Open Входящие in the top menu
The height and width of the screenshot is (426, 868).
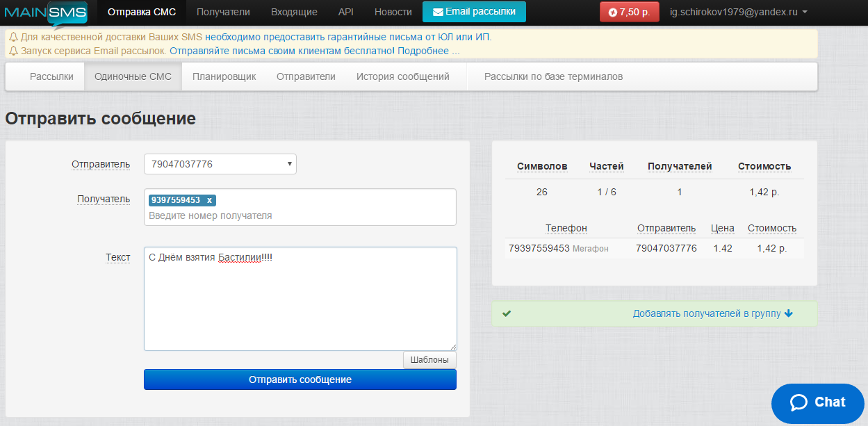coord(294,12)
